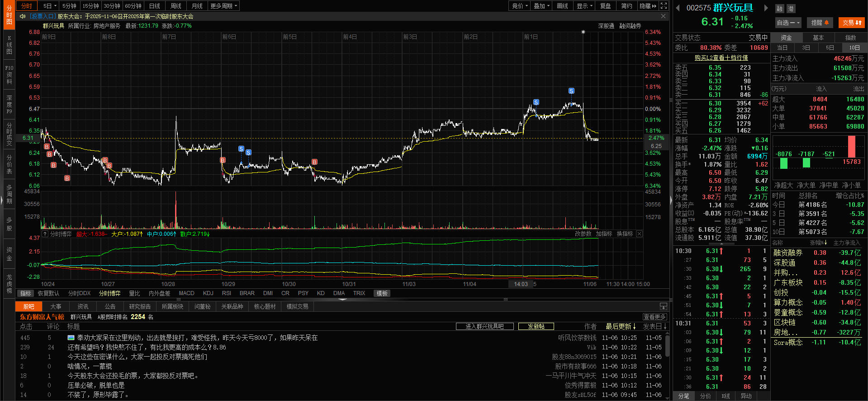The height and width of the screenshot is (401, 868).
Task: Click the 进入群兴玩具吧 button
Action: tap(484, 326)
